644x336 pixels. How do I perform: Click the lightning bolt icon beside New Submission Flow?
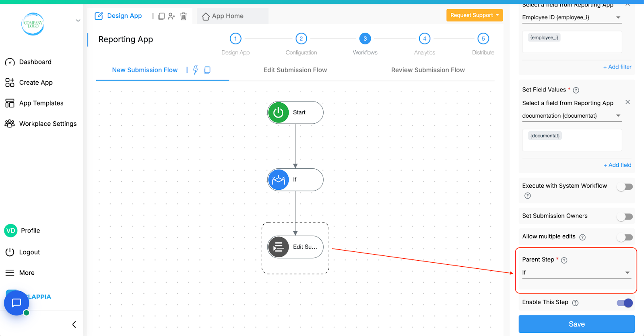pyautogui.click(x=196, y=70)
